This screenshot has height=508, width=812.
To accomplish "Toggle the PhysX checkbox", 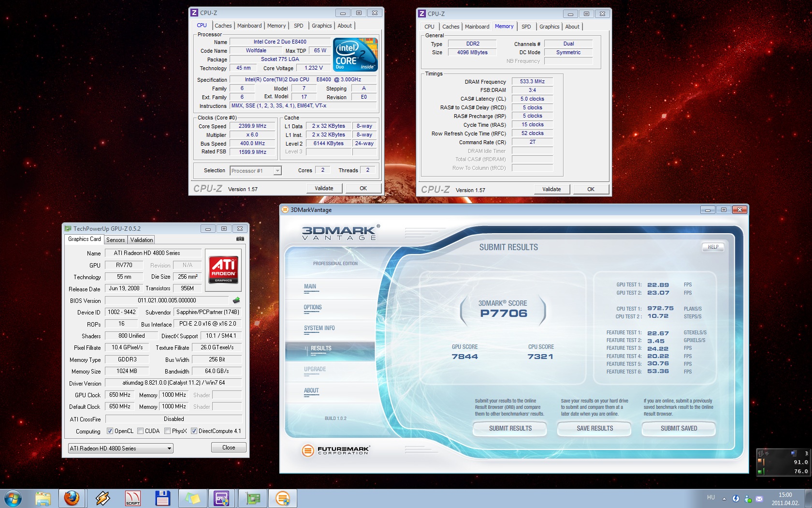I will coord(167,431).
